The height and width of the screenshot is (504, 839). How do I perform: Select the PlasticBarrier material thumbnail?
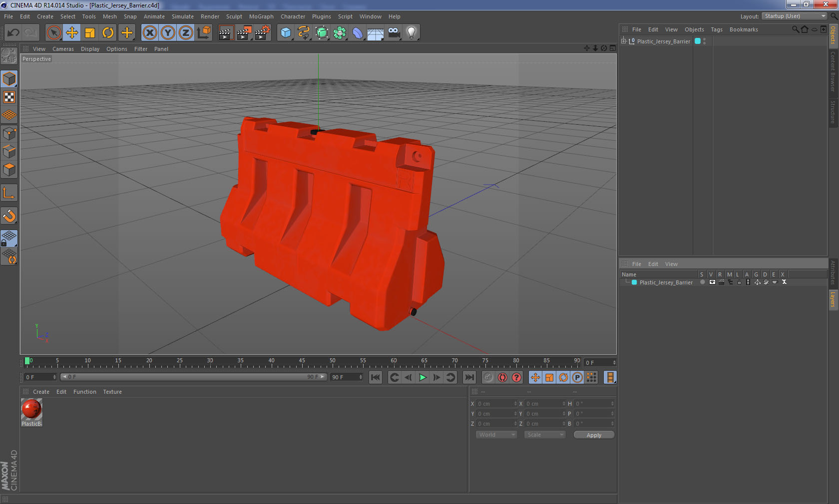[31, 409]
